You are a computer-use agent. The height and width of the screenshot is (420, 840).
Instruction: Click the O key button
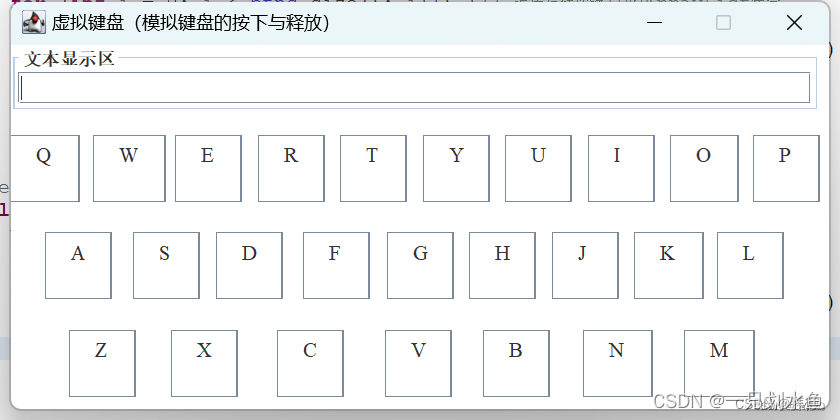[x=704, y=168]
